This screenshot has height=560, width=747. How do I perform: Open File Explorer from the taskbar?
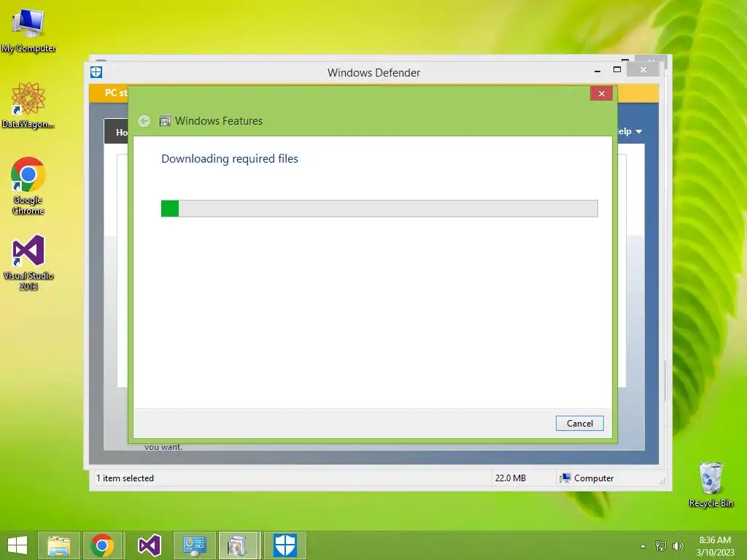(58, 545)
